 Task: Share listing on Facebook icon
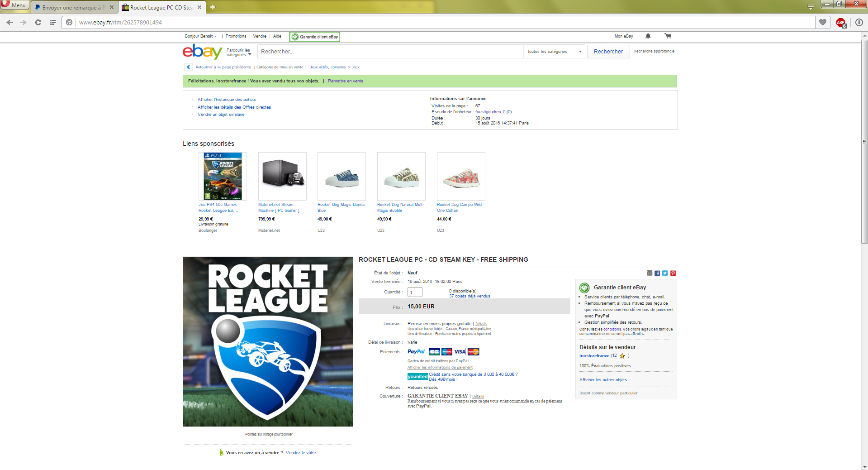click(x=657, y=273)
